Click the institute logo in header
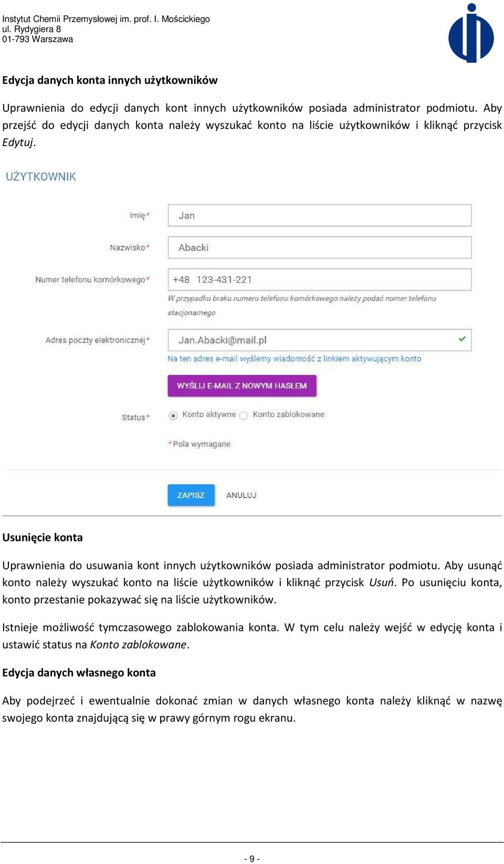This screenshot has width=504, height=864. [x=471, y=33]
